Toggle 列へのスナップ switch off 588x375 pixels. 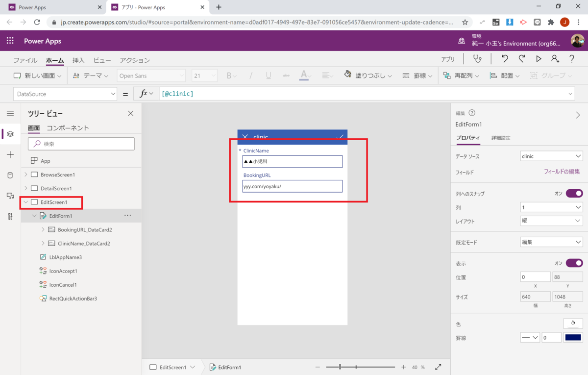click(x=574, y=193)
